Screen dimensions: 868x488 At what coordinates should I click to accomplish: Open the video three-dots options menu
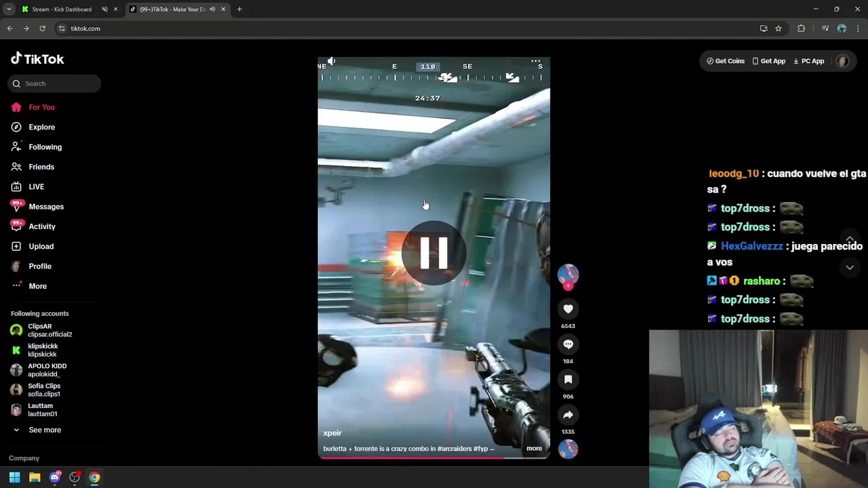pyautogui.click(x=536, y=61)
